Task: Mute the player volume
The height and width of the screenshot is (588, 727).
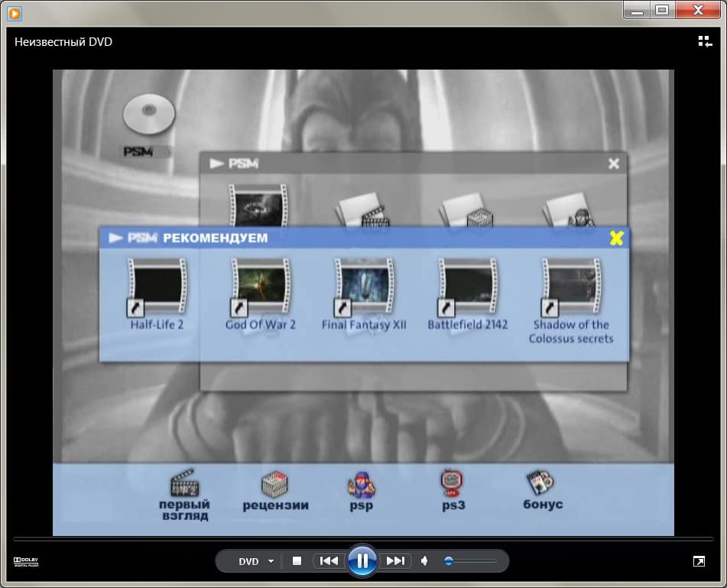Action: click(x=424, y=561)
